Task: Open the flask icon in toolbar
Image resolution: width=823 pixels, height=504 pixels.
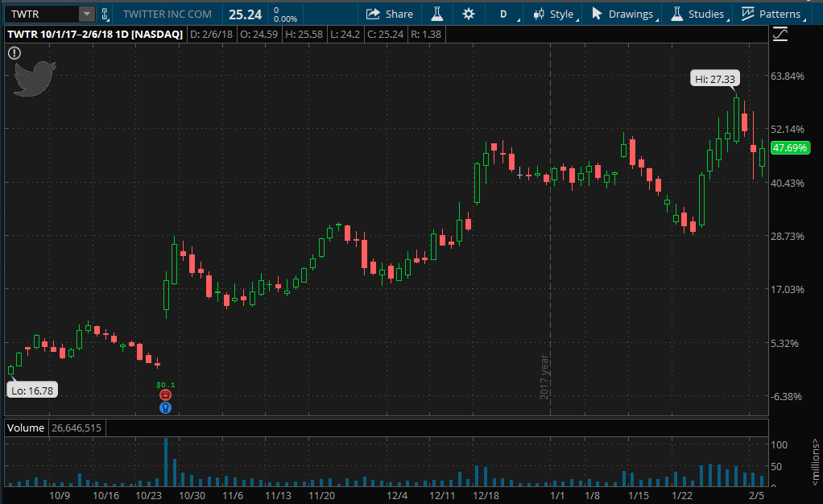Action: pyautogui.click(x=437, y=14)
